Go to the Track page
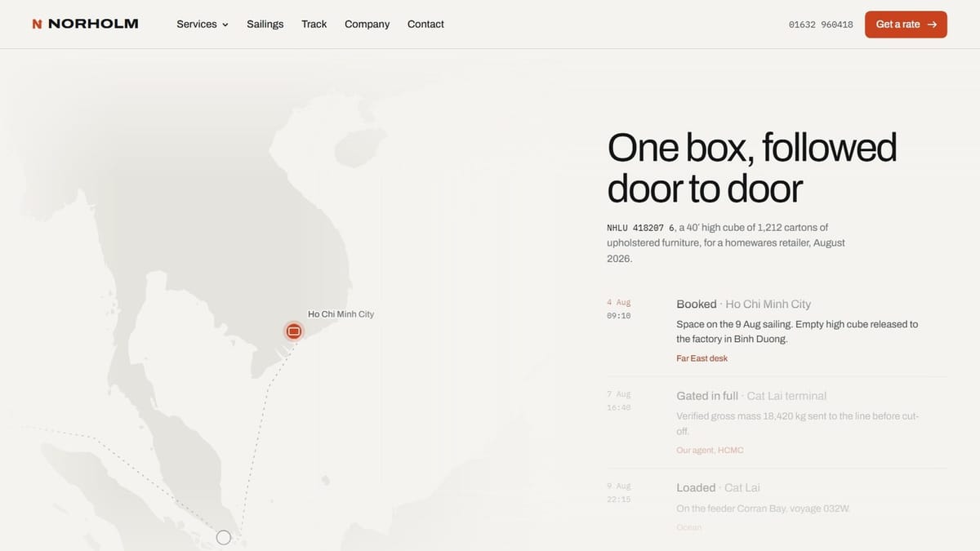Viewport: 980px width, 551px height. pyautogui.click(x=314, y=24)
